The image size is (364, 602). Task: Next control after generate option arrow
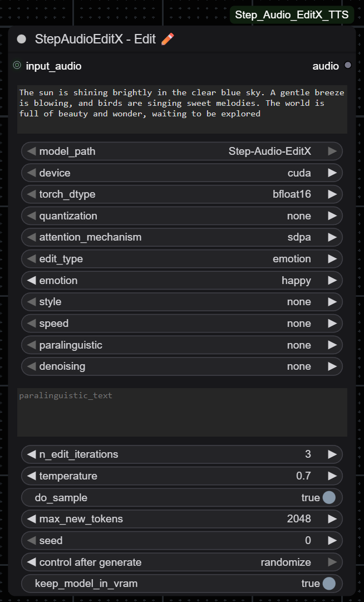[332, 562]
